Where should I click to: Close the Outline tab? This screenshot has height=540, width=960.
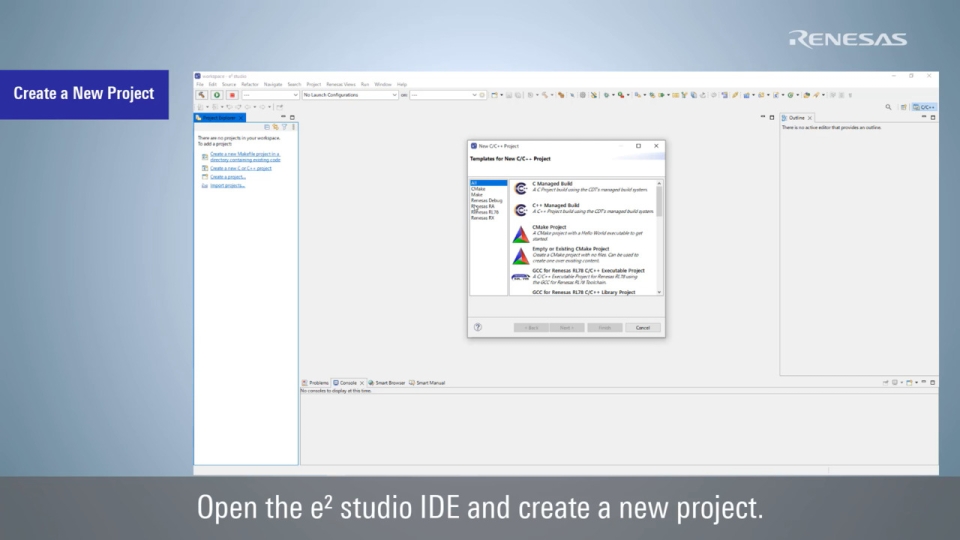coord(810,118)
